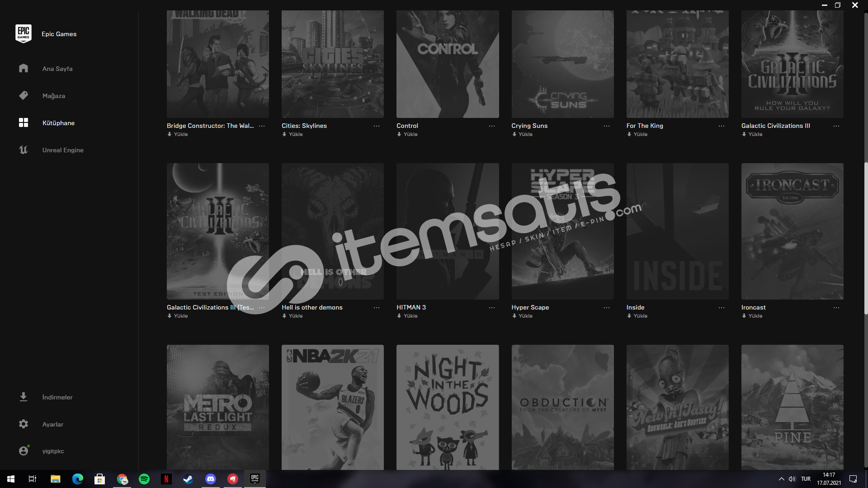Open the For The King cover
The image size is (868, 488).
coord(677,64)
